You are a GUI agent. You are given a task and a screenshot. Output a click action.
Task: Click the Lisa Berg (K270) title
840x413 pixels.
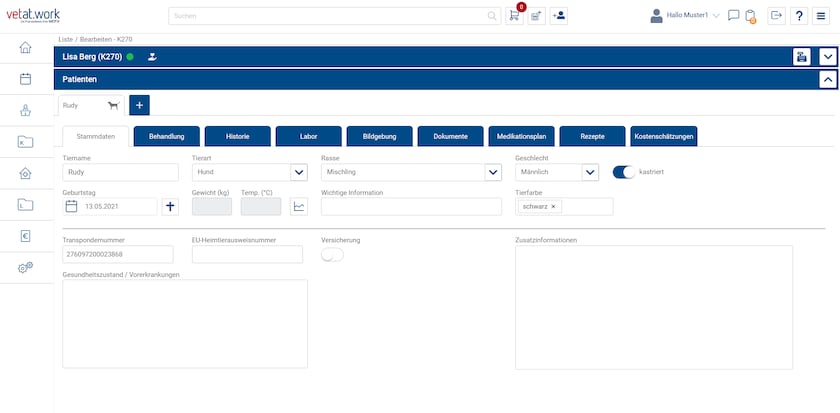pyautogui.click(x=92, y=57)
